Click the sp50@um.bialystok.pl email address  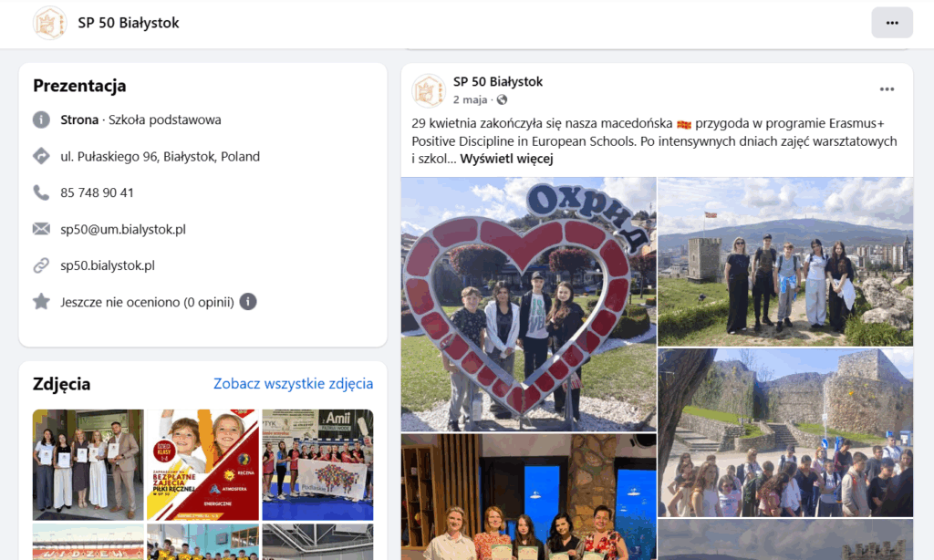[x=123, y=229]
